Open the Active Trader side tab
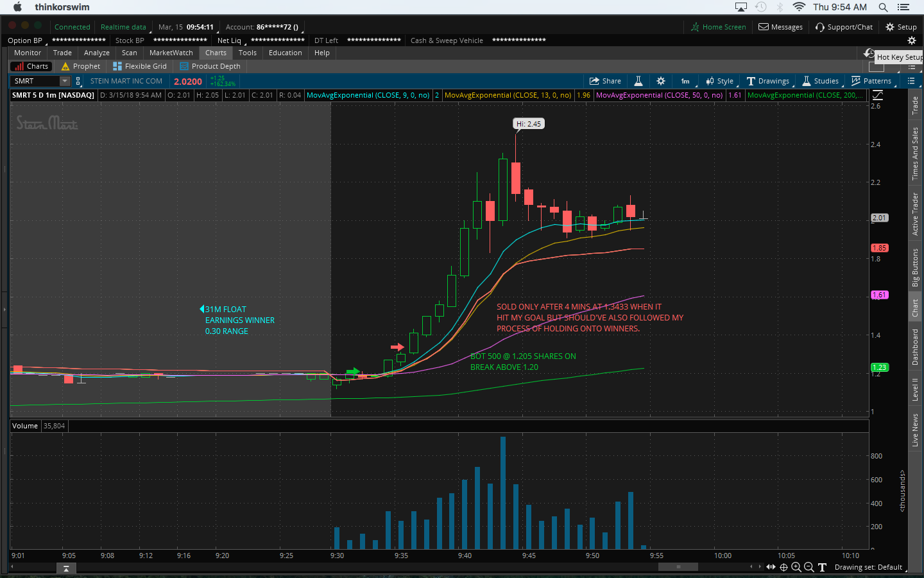The width and height of the screenshot is (924, 578). [916, 215]
